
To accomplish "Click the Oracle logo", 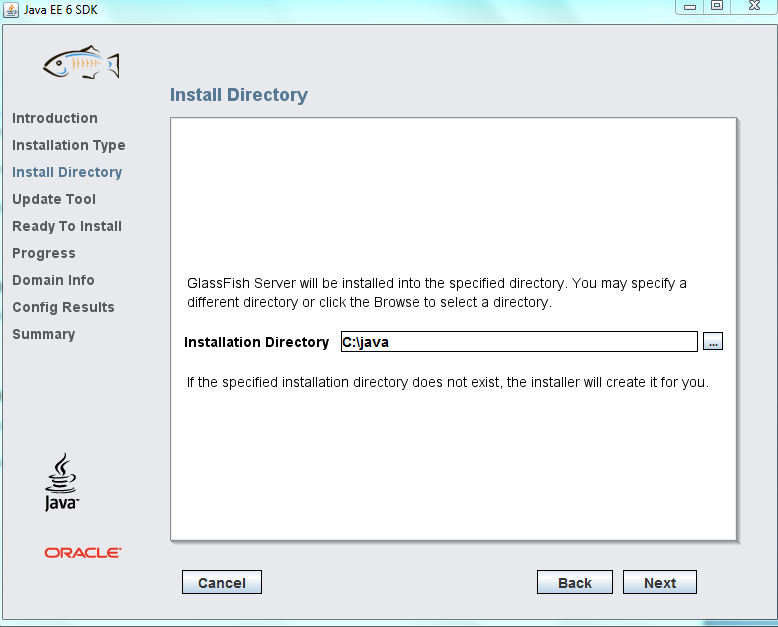I will tap(83, 553).
